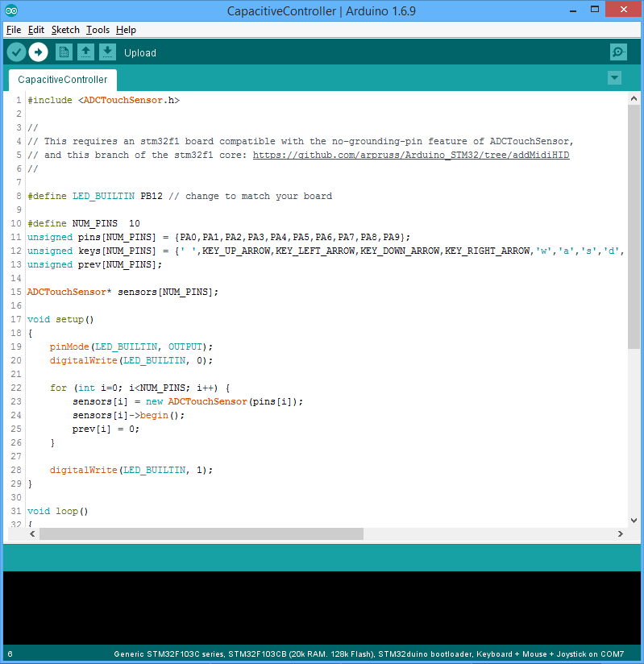Click the board info text in status bar
The image size is (644, 664).
click(x=368, y=654)
